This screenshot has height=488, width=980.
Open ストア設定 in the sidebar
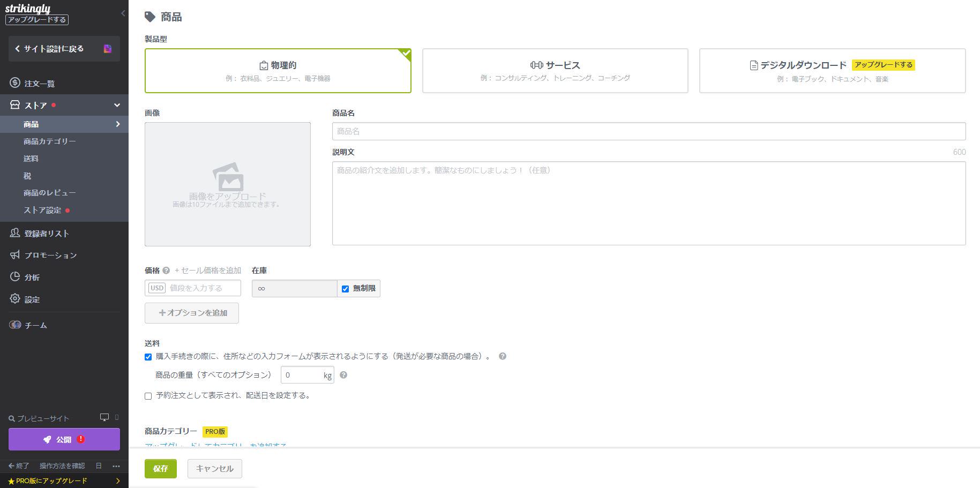(x=42, y=210)
